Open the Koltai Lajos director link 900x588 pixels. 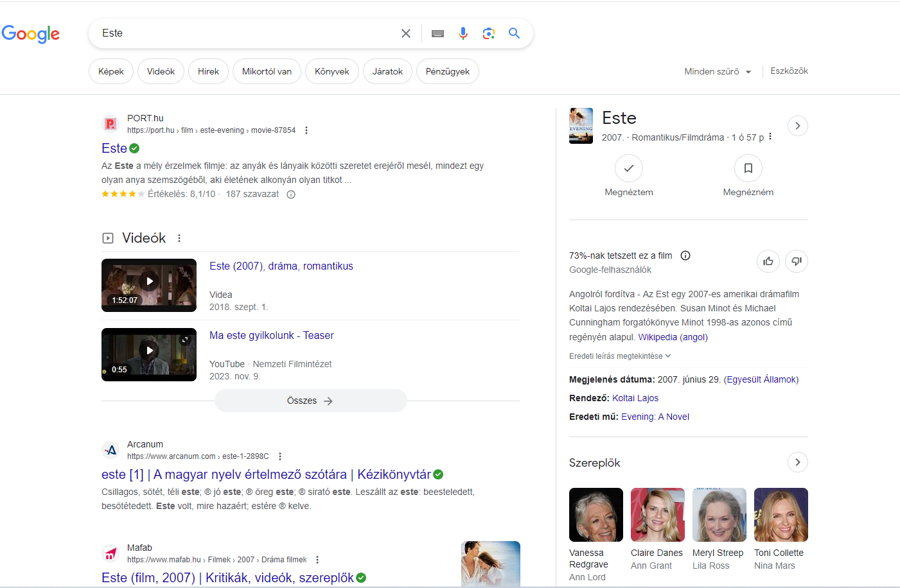[635, 398]
